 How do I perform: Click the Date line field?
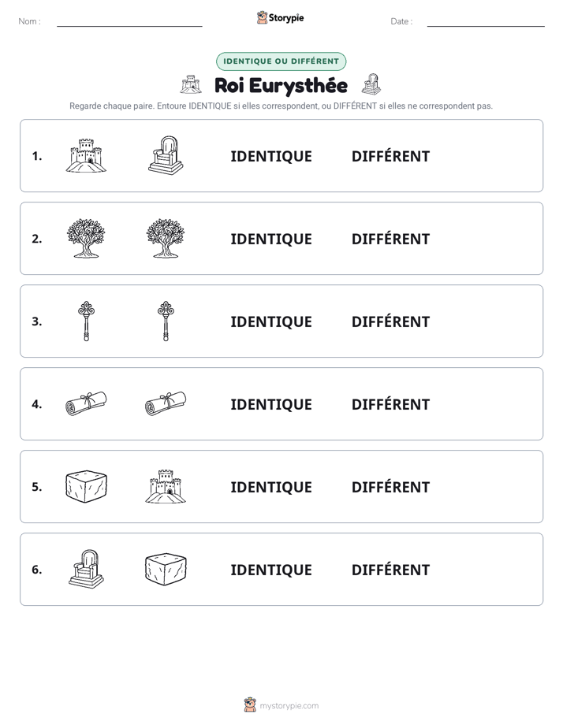click(486, 21)
